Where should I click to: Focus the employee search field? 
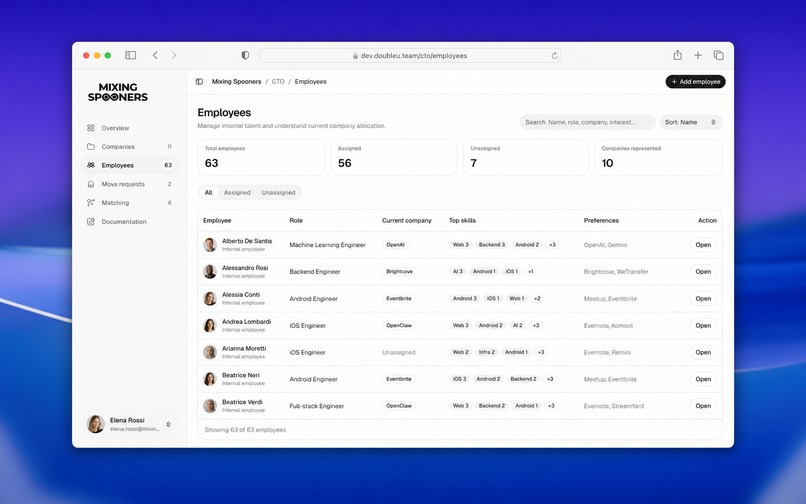(x=587, y=122)
